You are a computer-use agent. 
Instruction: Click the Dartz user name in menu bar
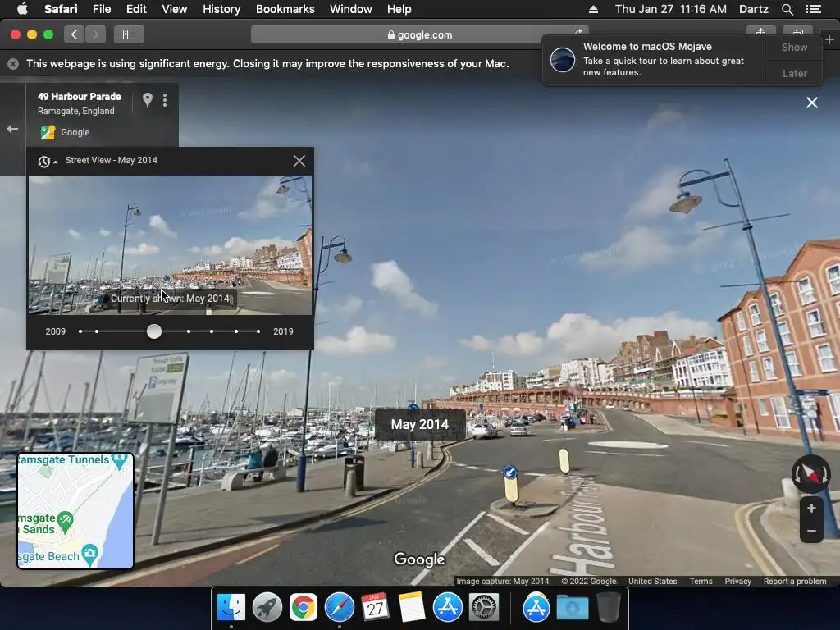coord(753,9)
